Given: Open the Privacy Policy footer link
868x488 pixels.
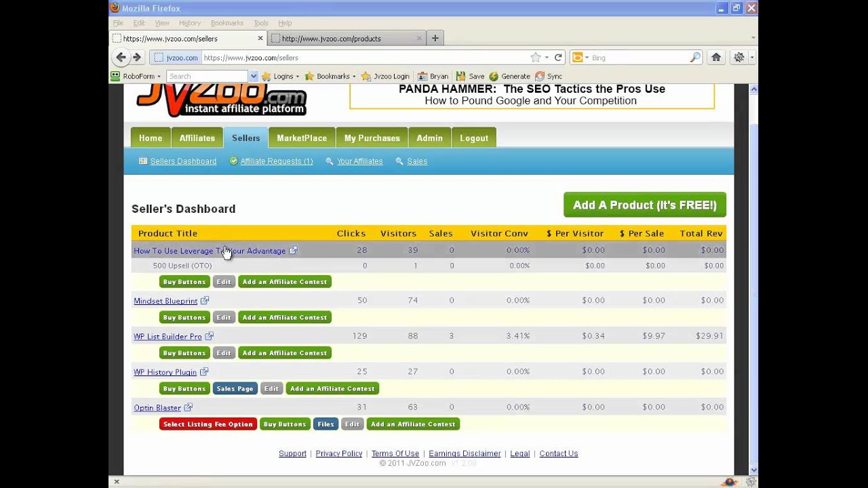Looking at the screenshot, I should pos(339,453).
